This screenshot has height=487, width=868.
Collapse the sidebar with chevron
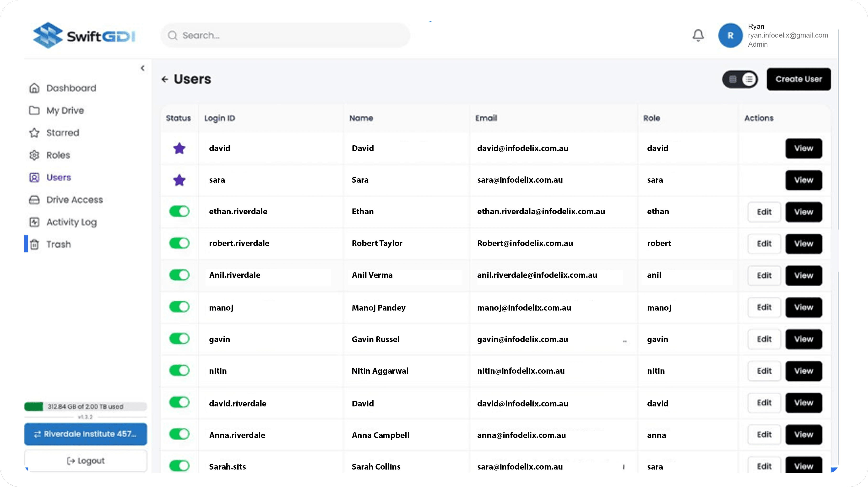143,68
